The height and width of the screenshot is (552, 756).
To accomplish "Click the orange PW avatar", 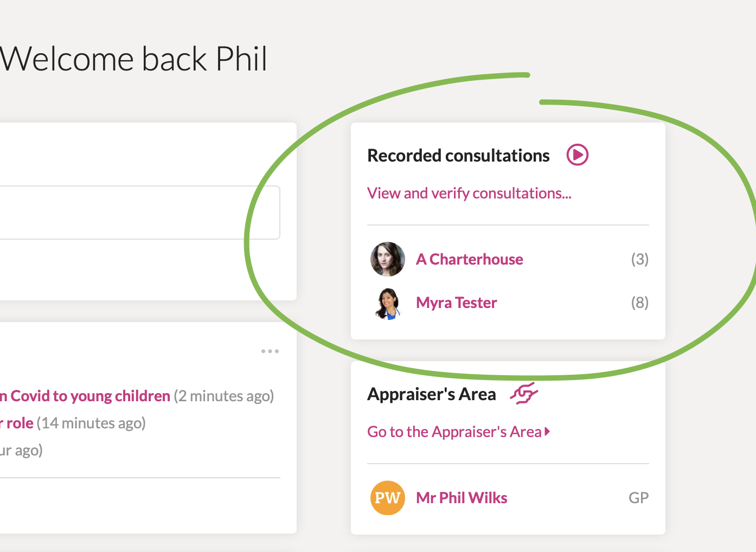I will (x=388, y=498).
